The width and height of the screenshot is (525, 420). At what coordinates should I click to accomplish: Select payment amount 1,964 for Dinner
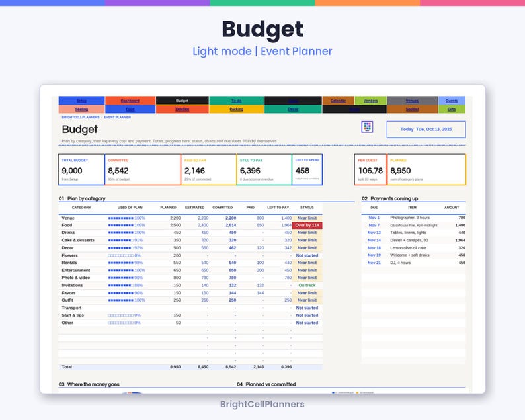pos(460,241)
